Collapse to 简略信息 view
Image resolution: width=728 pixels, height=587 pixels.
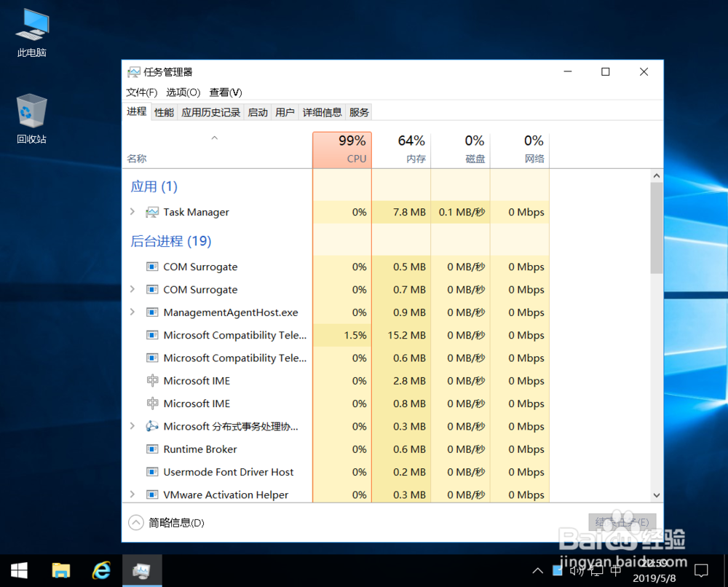click(166, 523)
